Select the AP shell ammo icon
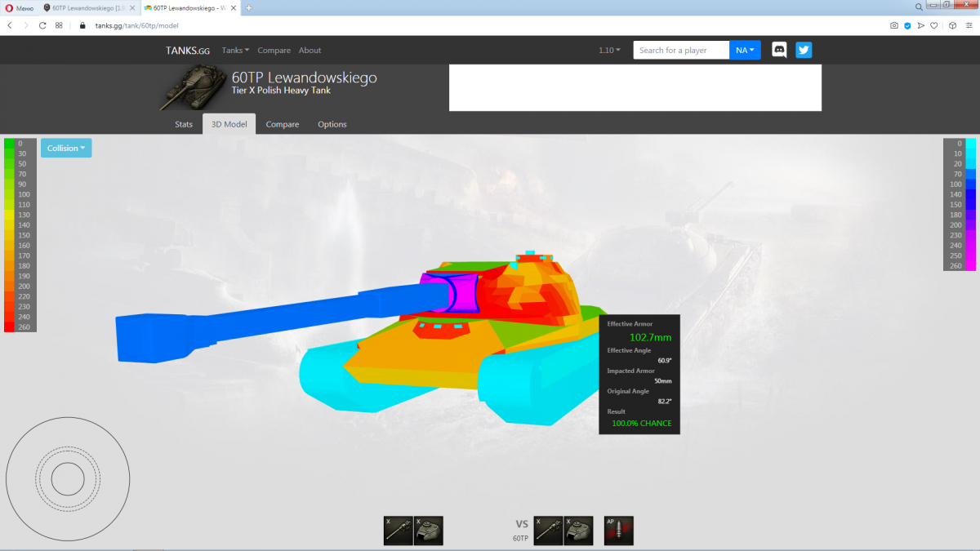The height and width of the screenshot is (551, 980). click(x=619, y=531)
